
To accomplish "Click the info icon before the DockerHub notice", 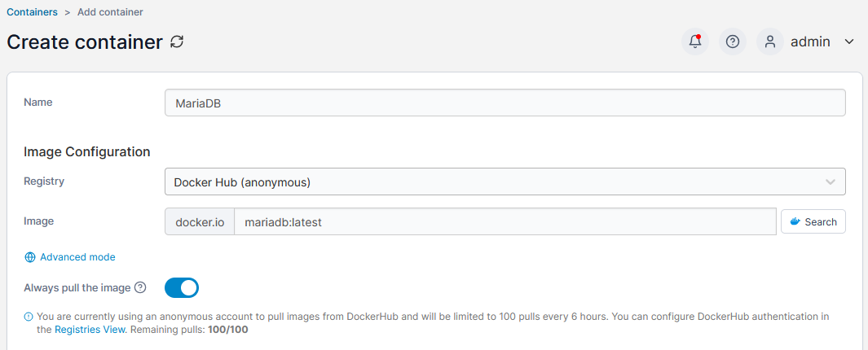I will tap(29, 317).
